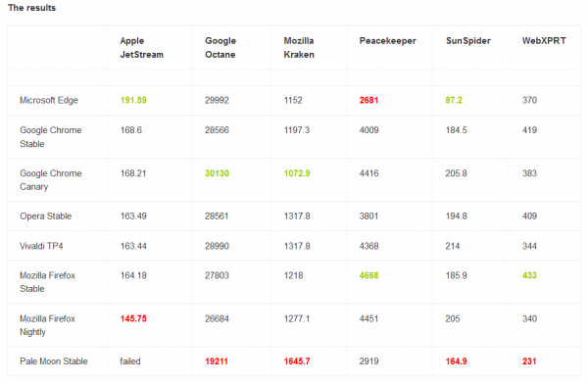
Task: Click the Mozilla Kraken column header
Action: 299,48
